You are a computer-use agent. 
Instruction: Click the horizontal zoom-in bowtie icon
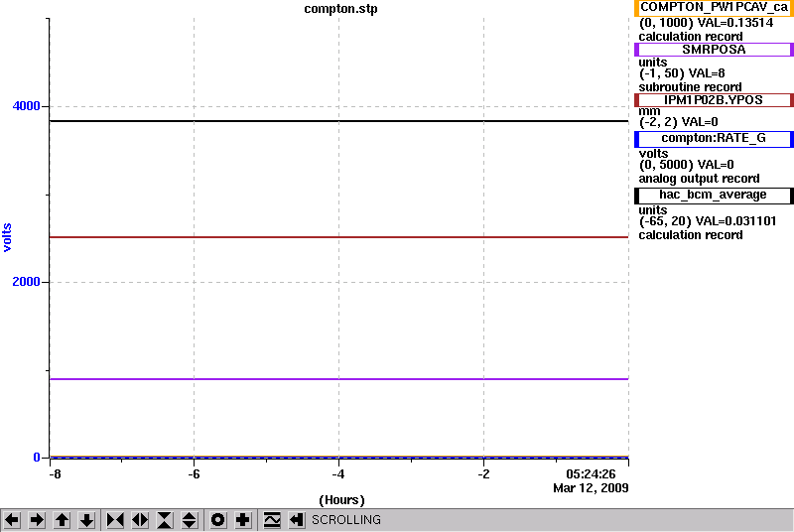tap(115, 520)
